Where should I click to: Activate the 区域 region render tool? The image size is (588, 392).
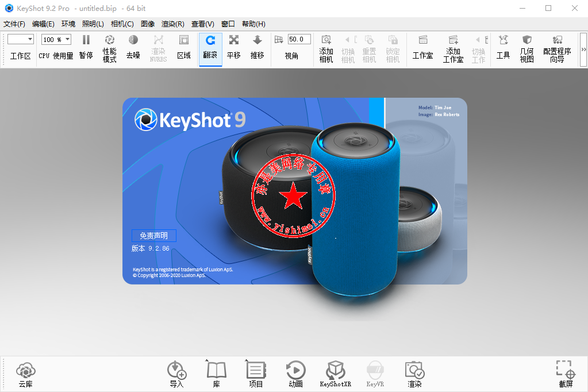pyautogui.click(x=184, y=49)
